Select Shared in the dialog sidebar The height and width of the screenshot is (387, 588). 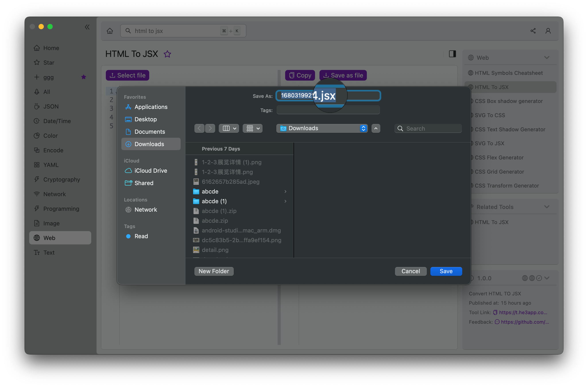pos(151,183)
